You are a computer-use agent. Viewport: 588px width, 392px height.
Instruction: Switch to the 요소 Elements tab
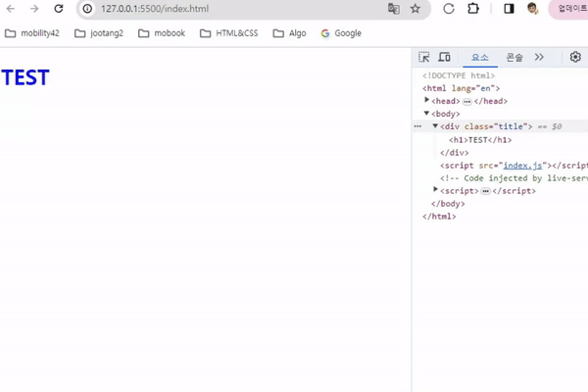480,58
